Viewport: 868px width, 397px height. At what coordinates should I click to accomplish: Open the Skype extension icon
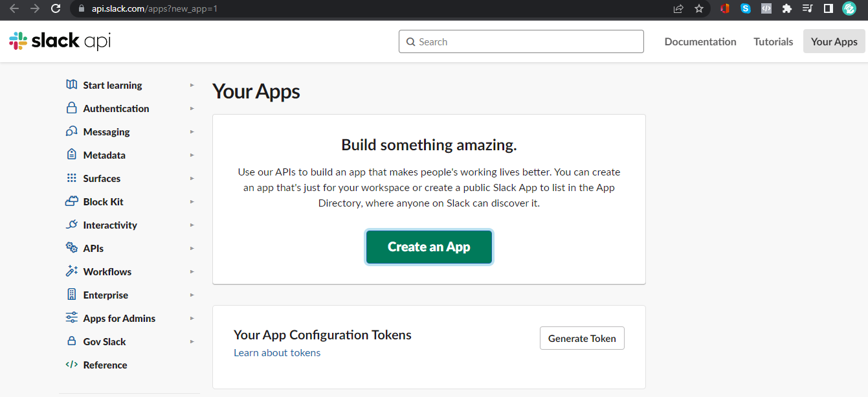pos(746,8)
